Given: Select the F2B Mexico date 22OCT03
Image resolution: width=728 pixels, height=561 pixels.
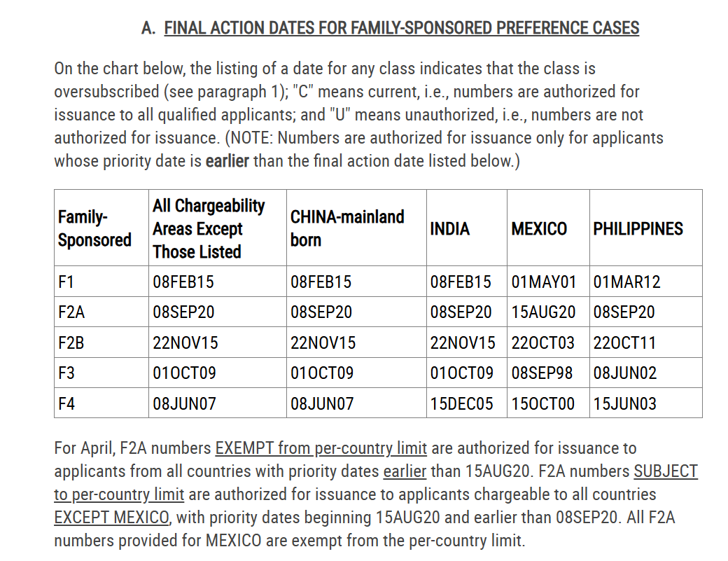Looking at the screenshot, I should click(542, 342).
